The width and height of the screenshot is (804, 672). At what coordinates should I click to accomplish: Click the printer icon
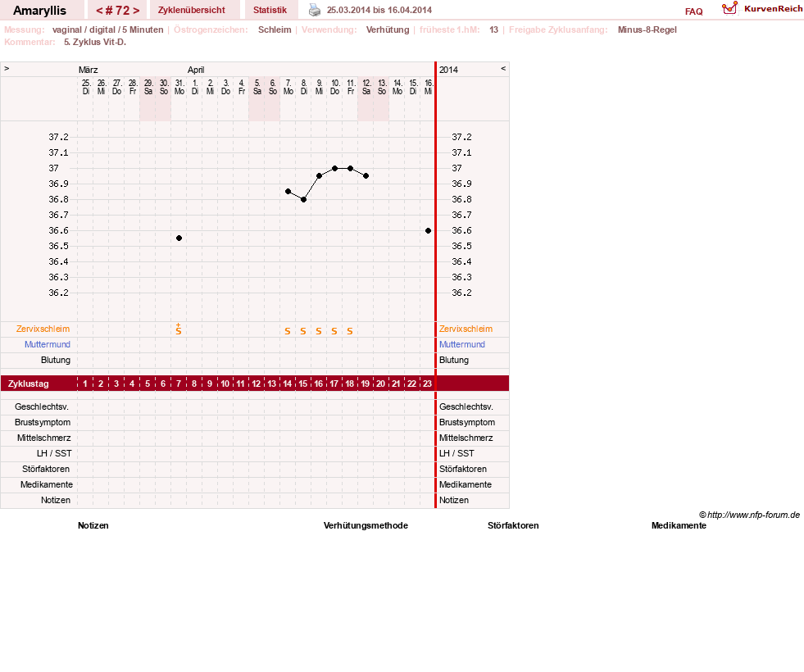pyautogui.click(x=315, y=10)
